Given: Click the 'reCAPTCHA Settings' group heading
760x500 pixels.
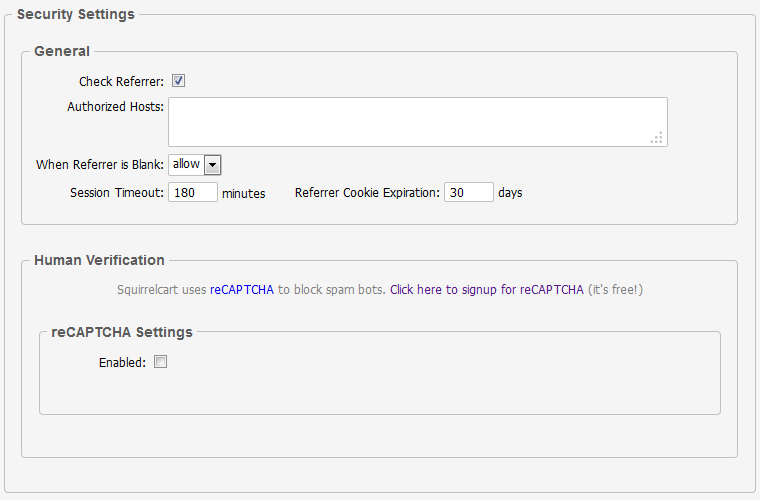Looking at the screenshot, I should (122, 331).
